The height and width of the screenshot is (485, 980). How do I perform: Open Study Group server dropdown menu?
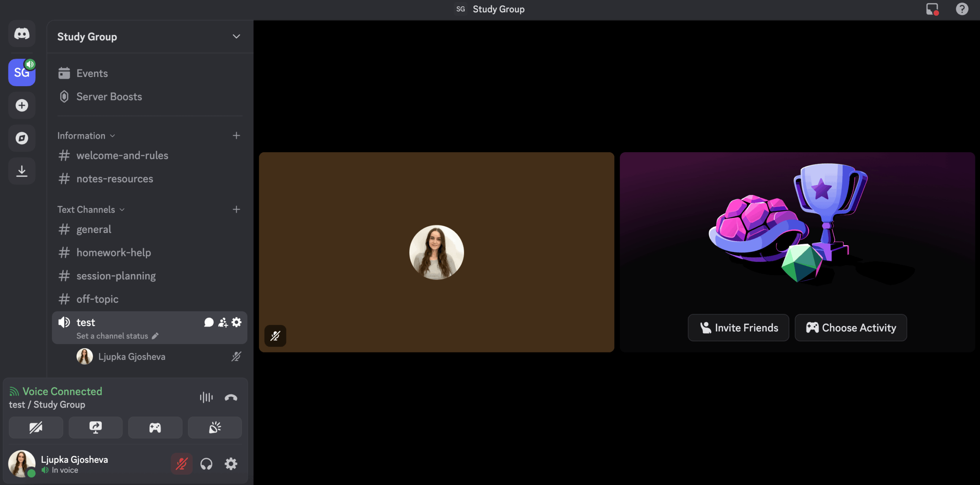[236, 37]
